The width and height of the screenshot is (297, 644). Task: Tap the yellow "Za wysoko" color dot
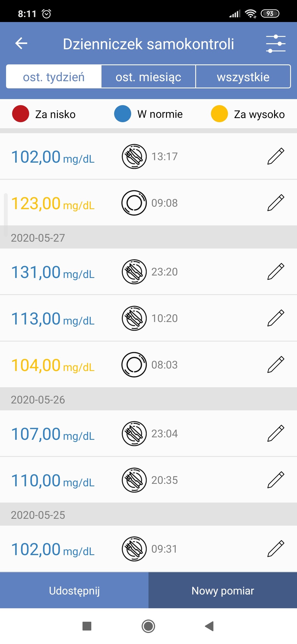(219, 114)
